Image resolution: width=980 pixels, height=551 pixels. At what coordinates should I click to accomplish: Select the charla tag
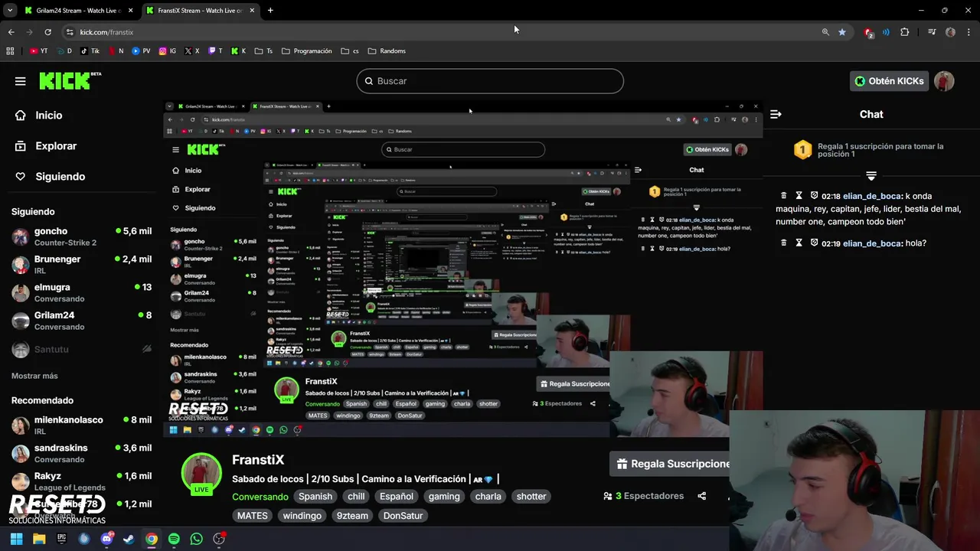click(x=488, y=497)
